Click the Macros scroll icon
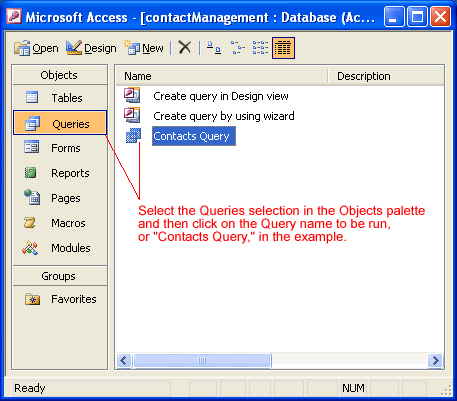 coord(30,222)
